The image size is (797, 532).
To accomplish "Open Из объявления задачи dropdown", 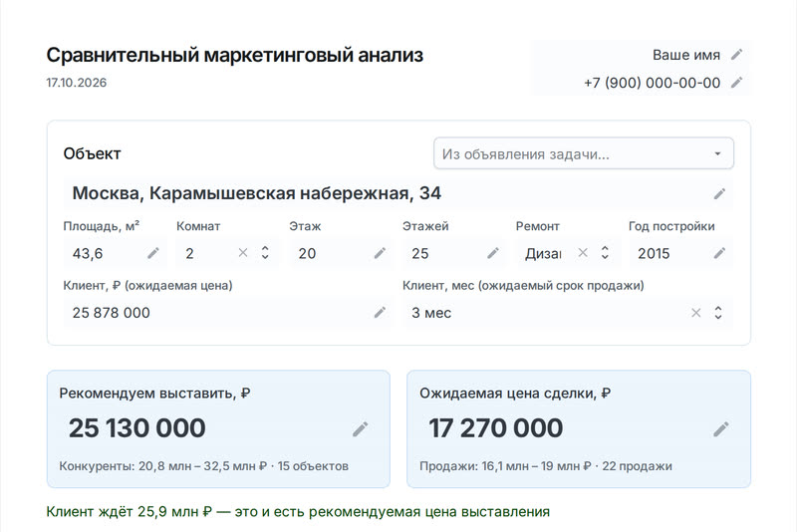I will (x=584, y=153).
